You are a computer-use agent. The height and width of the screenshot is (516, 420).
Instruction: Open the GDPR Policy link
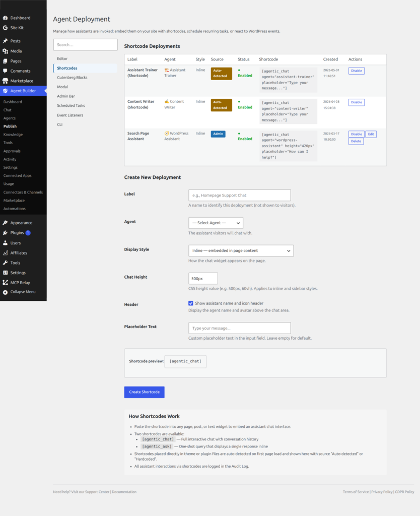click(x=404, y=492)
